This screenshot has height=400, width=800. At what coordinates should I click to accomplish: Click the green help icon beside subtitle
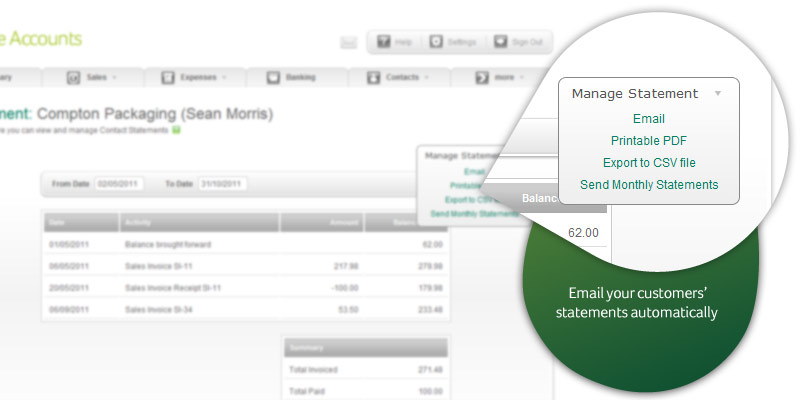click(x=176, y=131)
